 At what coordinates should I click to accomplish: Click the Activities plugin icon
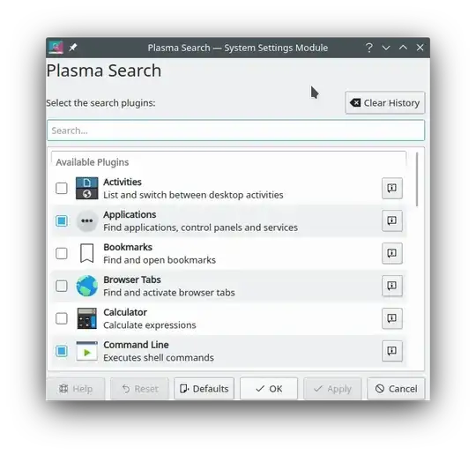click(86, 189)
